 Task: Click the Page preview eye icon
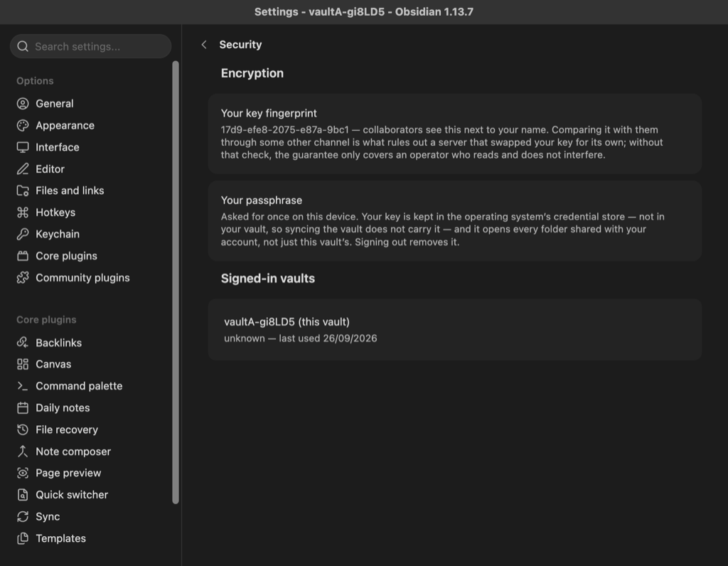23,473
